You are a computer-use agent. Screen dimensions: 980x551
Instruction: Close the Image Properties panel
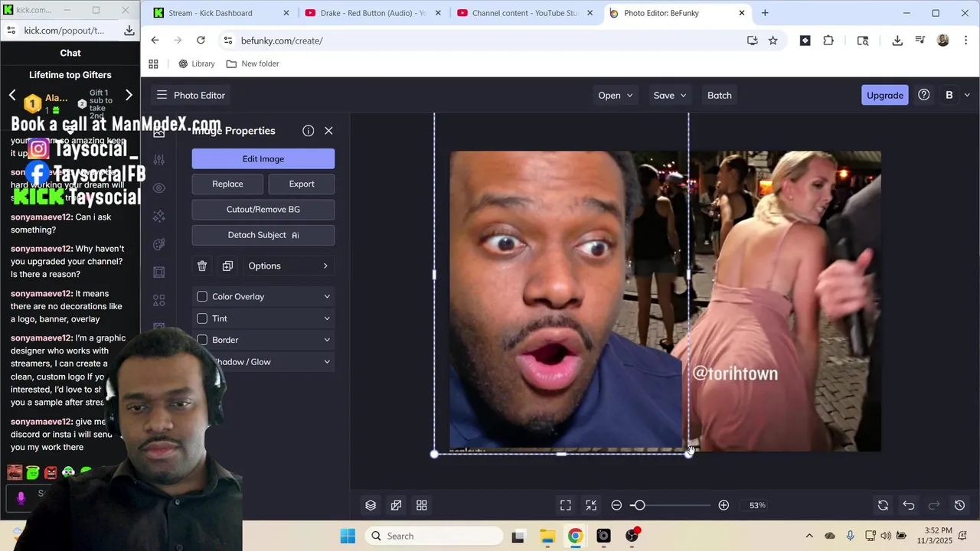pos(328,131)
